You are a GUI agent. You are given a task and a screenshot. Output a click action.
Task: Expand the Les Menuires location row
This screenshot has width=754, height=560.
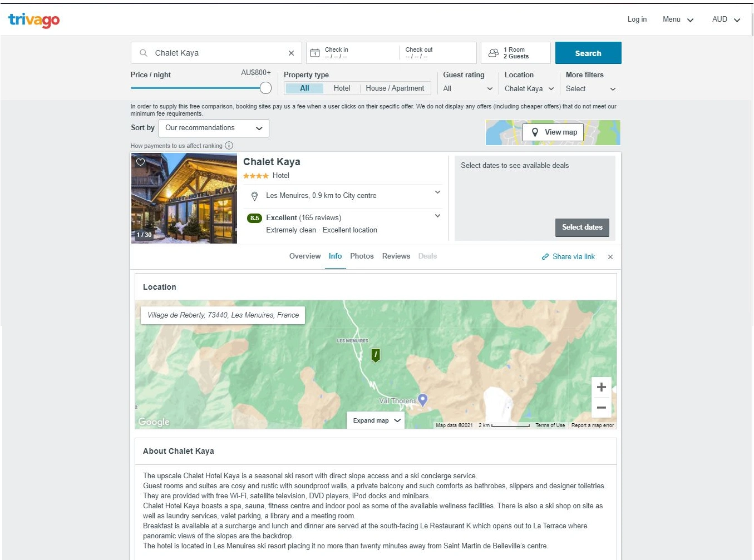(437, 192)
